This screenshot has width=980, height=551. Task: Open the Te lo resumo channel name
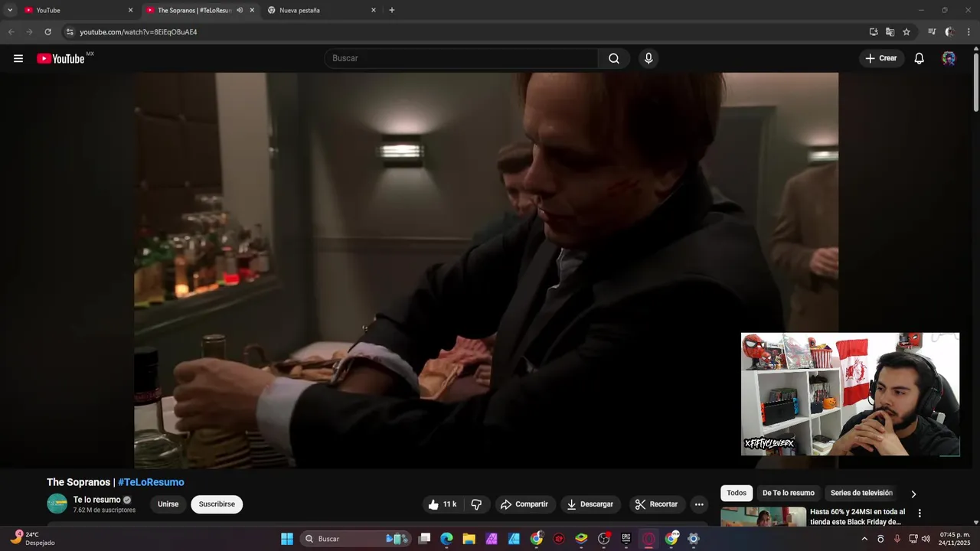(x=97, y=500)
